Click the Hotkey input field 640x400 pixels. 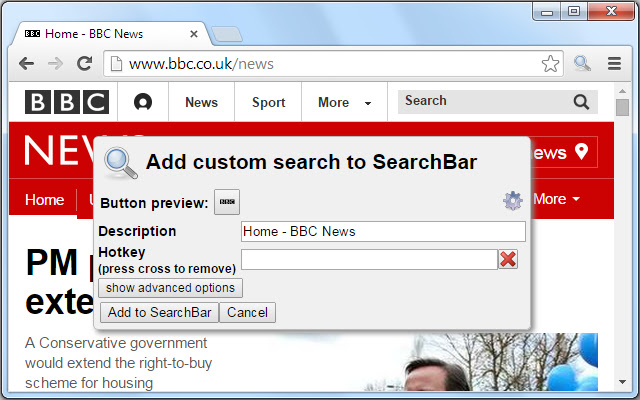pyautogui.click(x=369, y=259)
